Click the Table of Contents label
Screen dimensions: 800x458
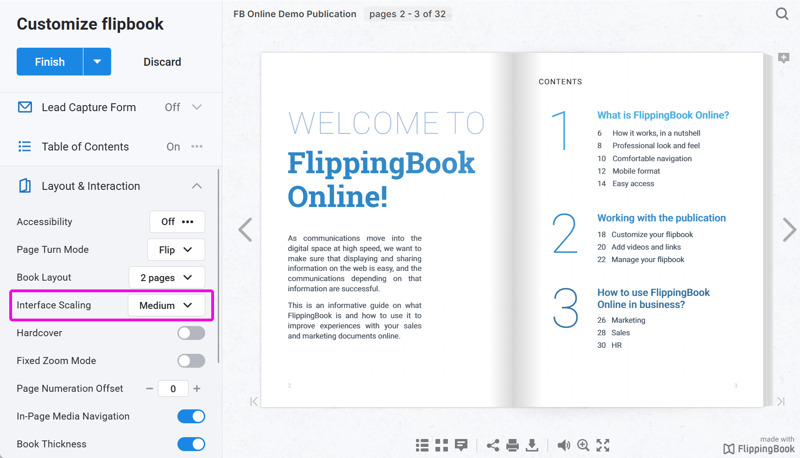point(85,146)
